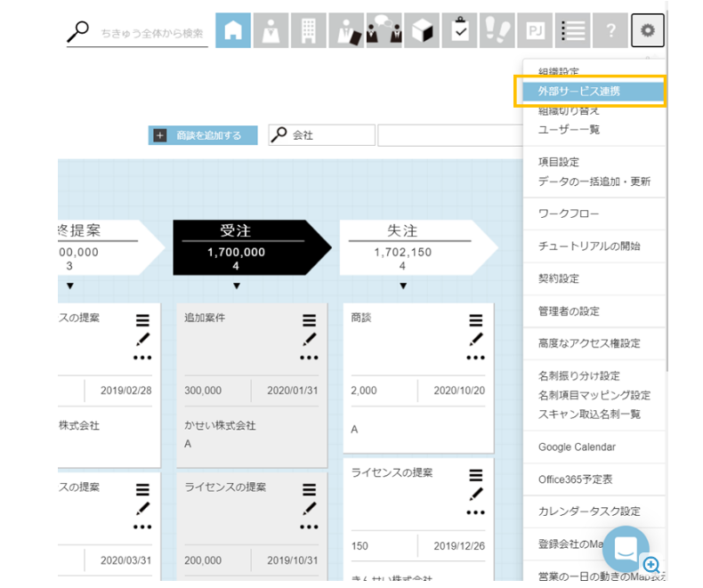Image resolution: width=703 pixels, height=588 pixels.
Task: Open the meetings icon with speech bubbles
Action: [384, 30]
